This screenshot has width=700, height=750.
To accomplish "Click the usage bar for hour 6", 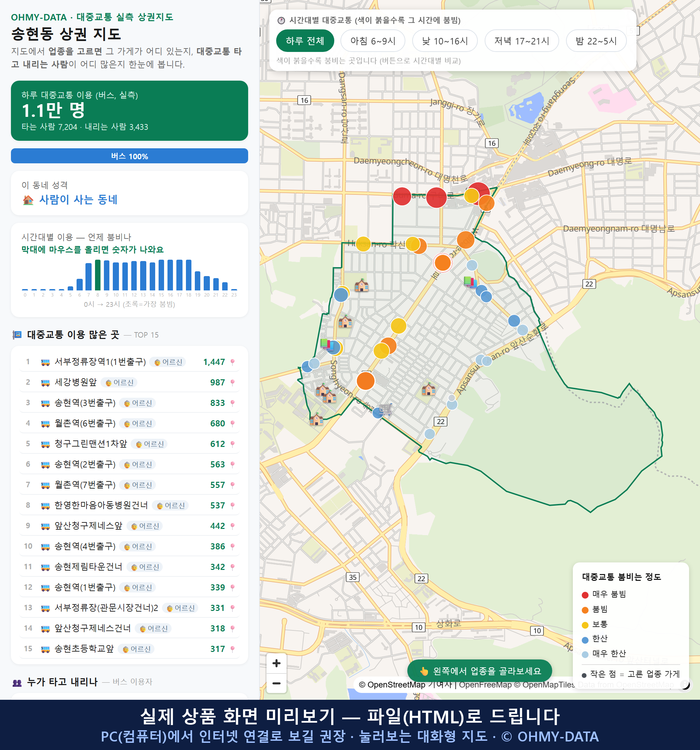I will 80,285.
